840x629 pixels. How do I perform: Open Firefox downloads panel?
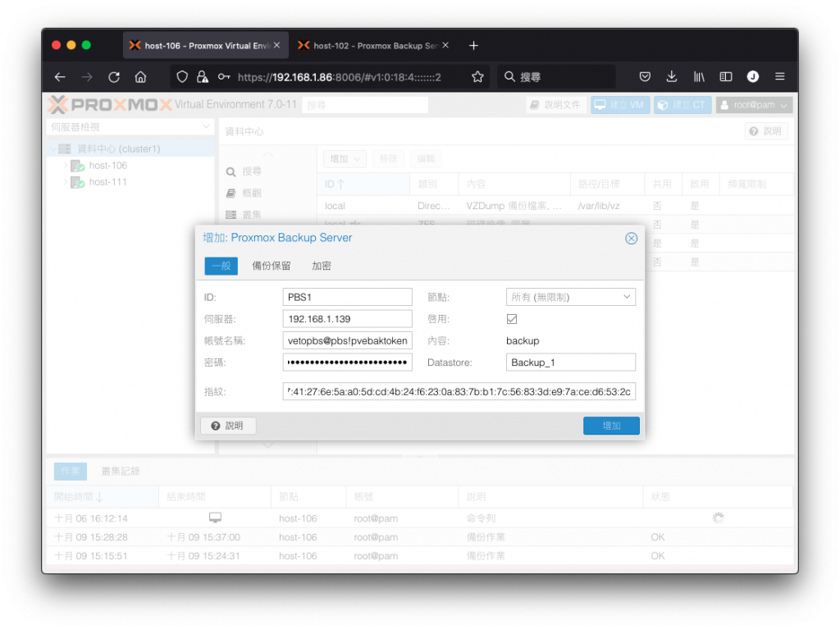click(x=671, y=77)
